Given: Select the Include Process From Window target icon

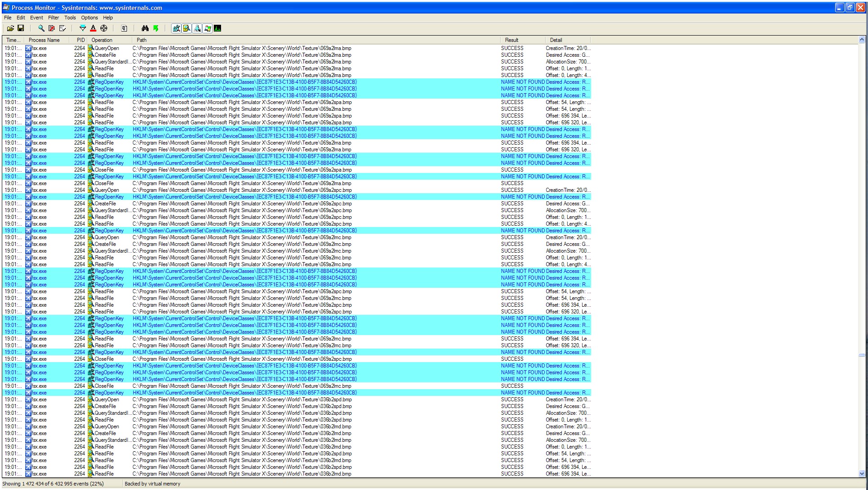Looking at the screenshot, I should pos(104,28).
